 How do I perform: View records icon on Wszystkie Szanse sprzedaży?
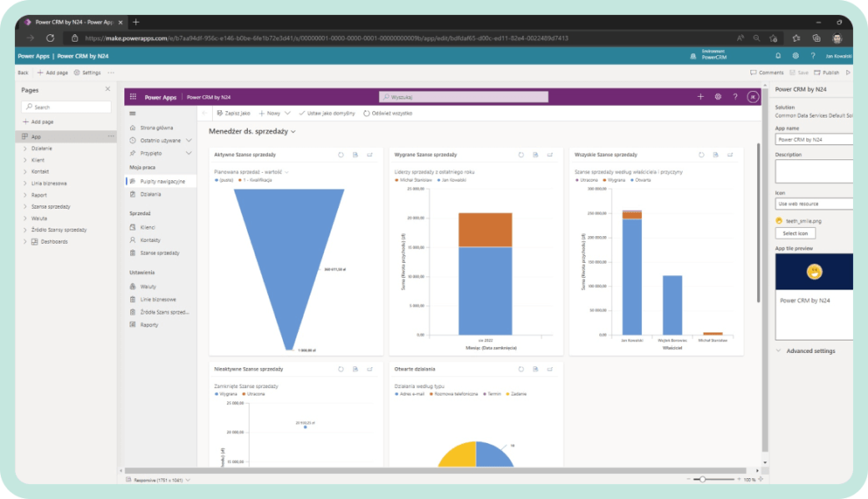click(x=716, y=155)
